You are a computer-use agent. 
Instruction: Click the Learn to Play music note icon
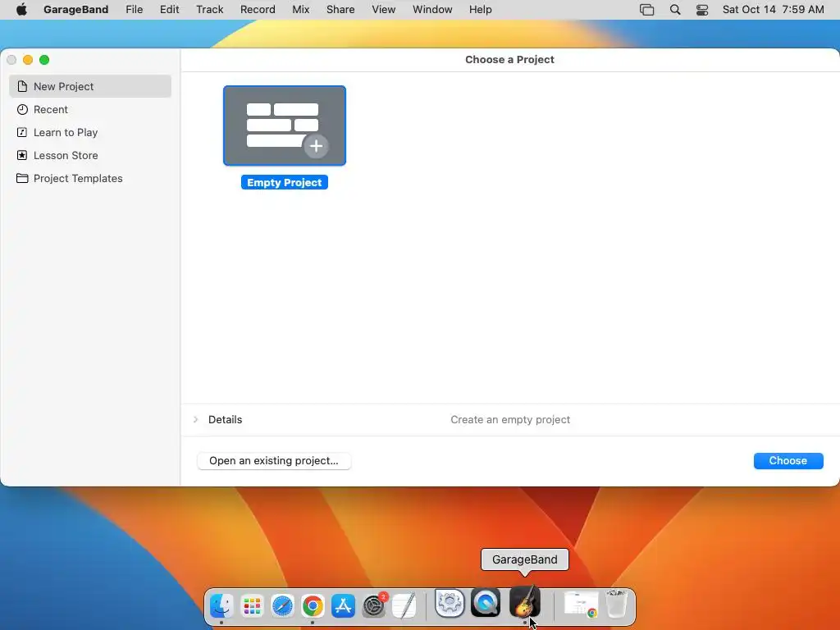pos(22,132)
